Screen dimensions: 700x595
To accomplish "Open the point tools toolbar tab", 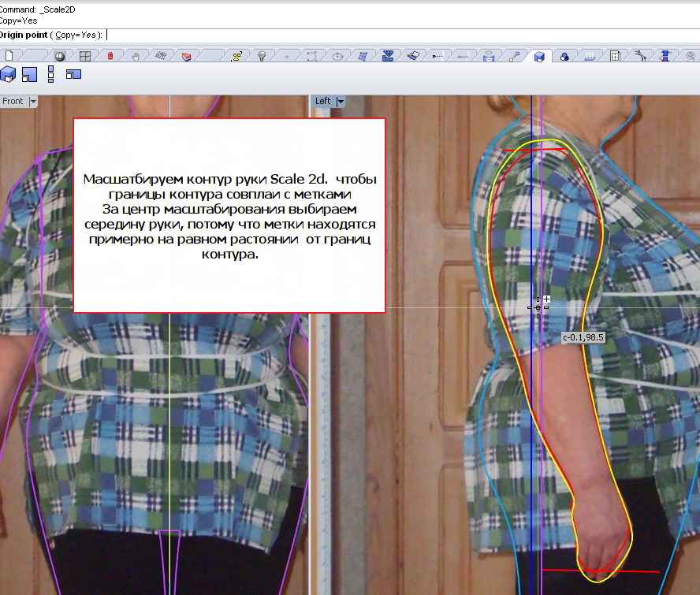I will (x=287, y=56).
